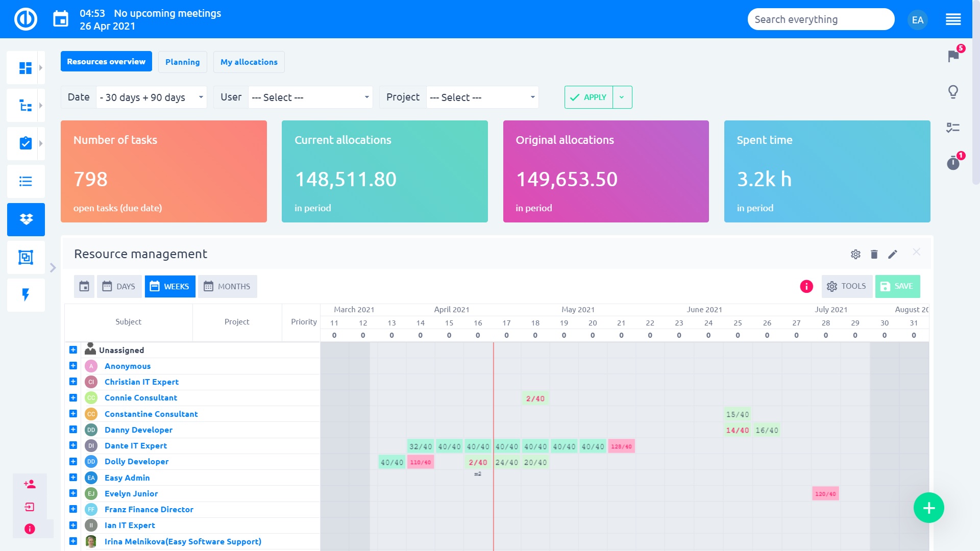
Task: Expand the dashboard sidebar submenu arrow
Action: 41,67
